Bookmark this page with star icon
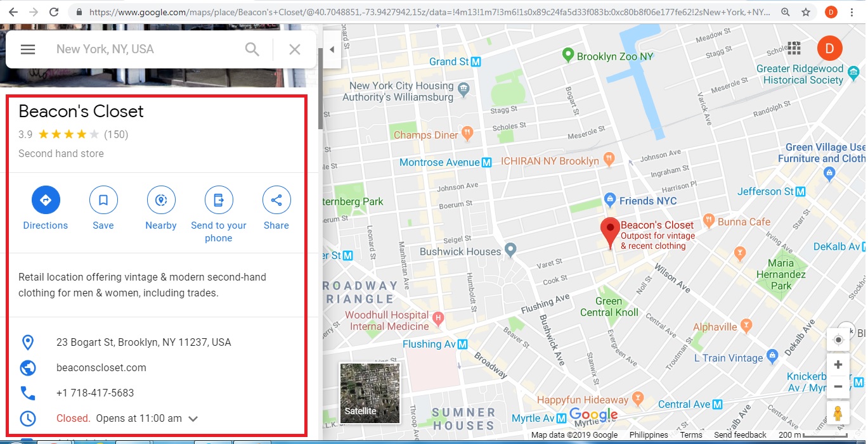Viewport: 868px width, 444px height. coord(805,12)
